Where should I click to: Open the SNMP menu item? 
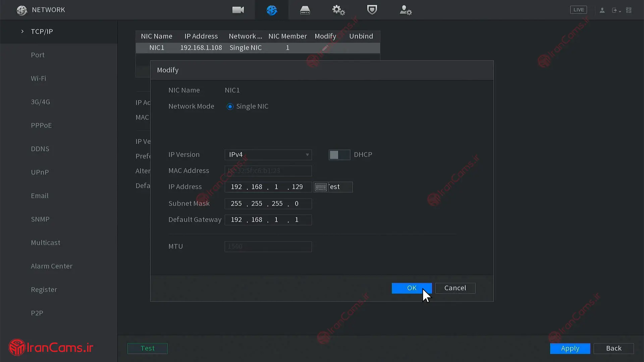40,219
